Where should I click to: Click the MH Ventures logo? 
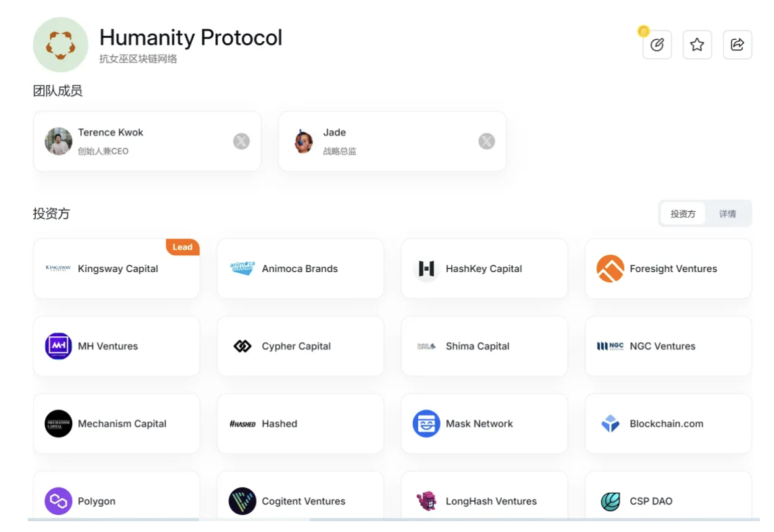58,346
